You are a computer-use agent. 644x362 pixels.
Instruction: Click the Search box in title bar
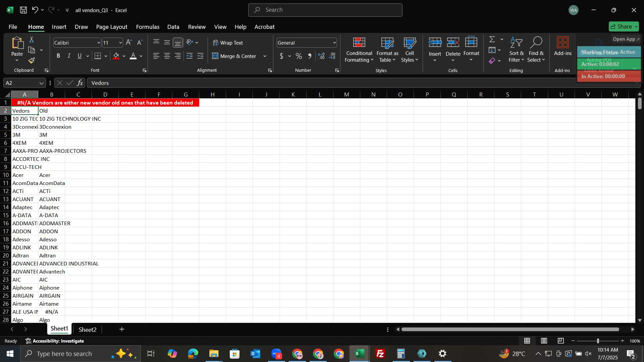point(325,10)
